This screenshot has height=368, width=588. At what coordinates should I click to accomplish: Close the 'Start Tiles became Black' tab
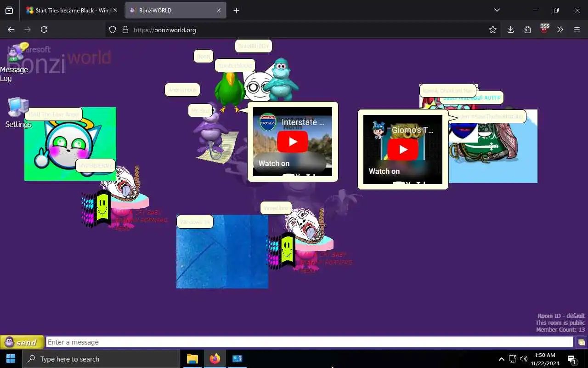click(115, 10)
